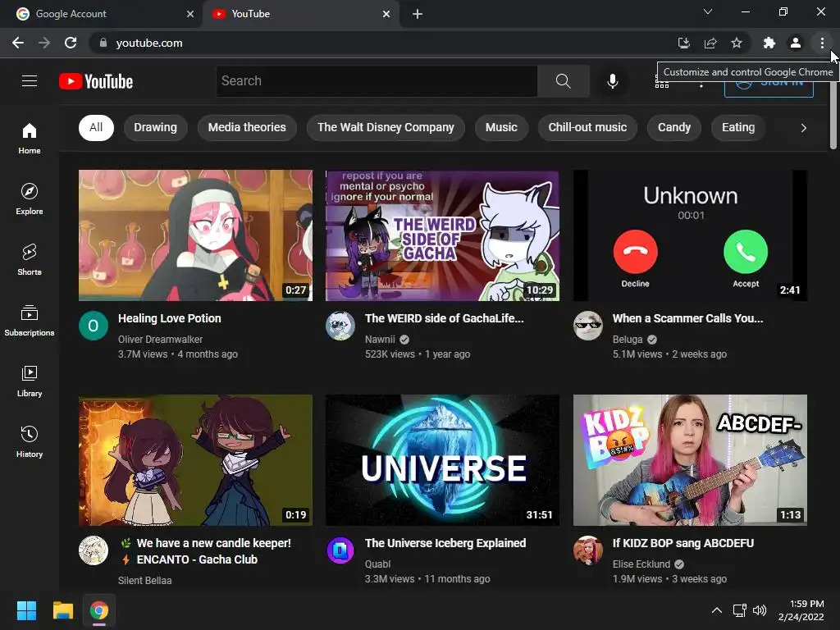840x630 pixels.
Task: Open Subscriptions in the sidebar
Action: [x=30, y=321]
